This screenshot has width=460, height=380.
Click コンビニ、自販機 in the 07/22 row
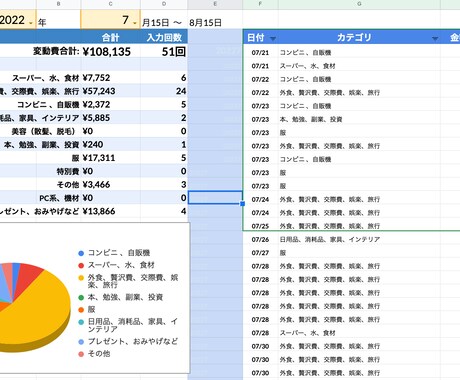point(305,79)
